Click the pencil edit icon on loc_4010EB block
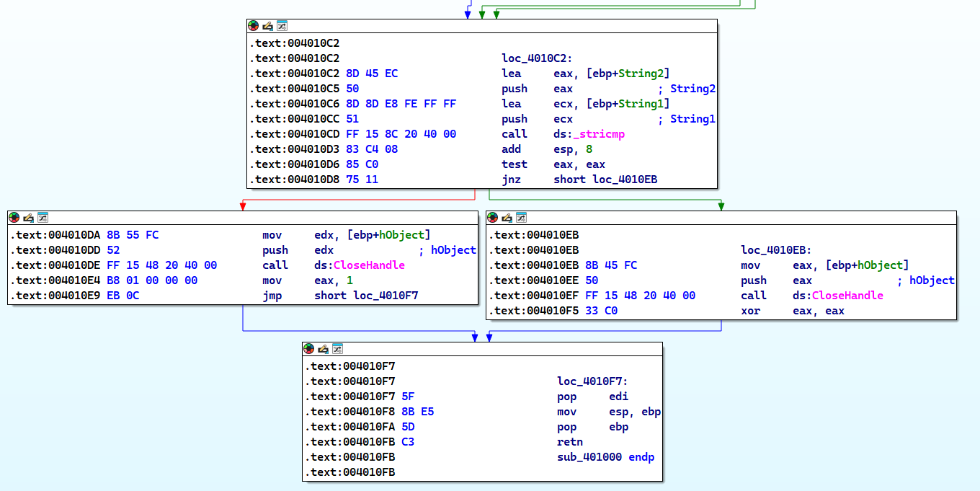 pos(507,217)
